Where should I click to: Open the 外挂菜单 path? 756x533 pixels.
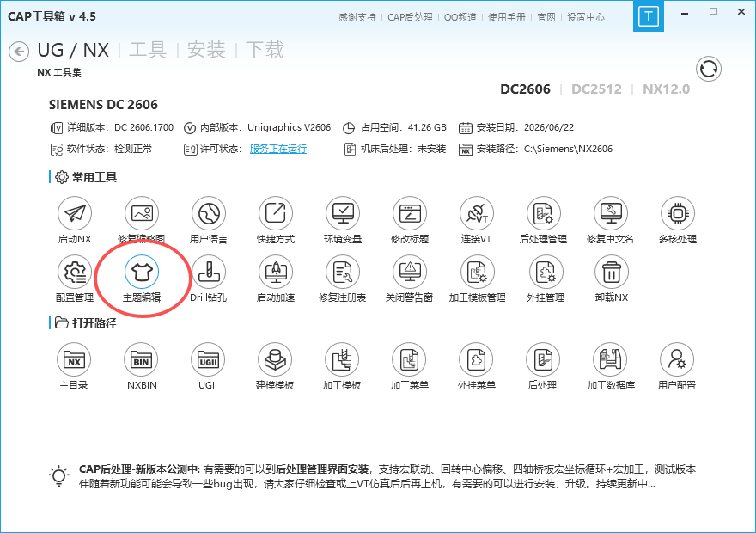pyautogui.click(x=476, y=360)
